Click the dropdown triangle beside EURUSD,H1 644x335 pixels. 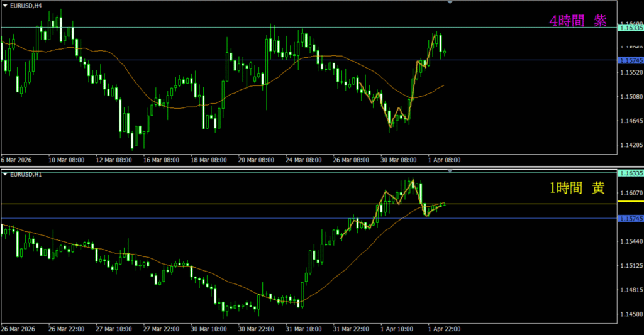[5, 173]
